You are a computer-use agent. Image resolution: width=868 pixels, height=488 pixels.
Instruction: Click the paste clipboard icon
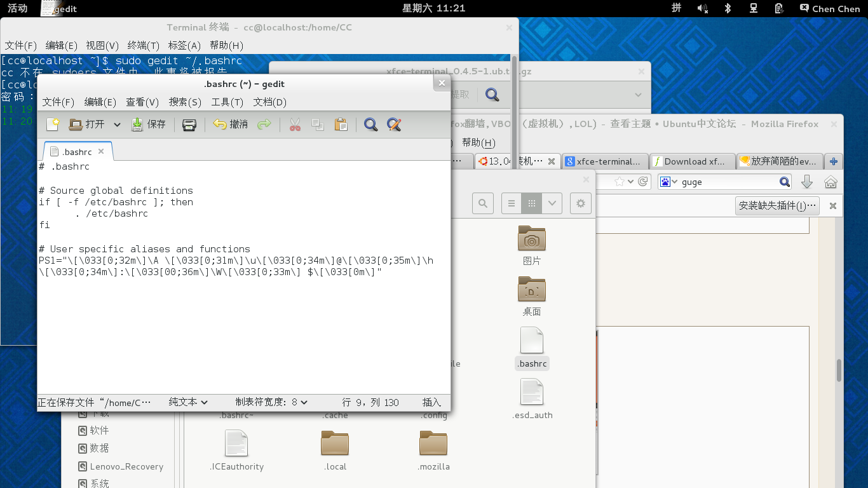[x=341, y=125]
